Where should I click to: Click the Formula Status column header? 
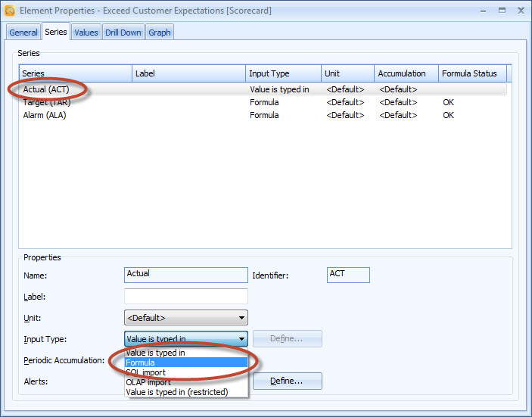[x=469, y=73]
